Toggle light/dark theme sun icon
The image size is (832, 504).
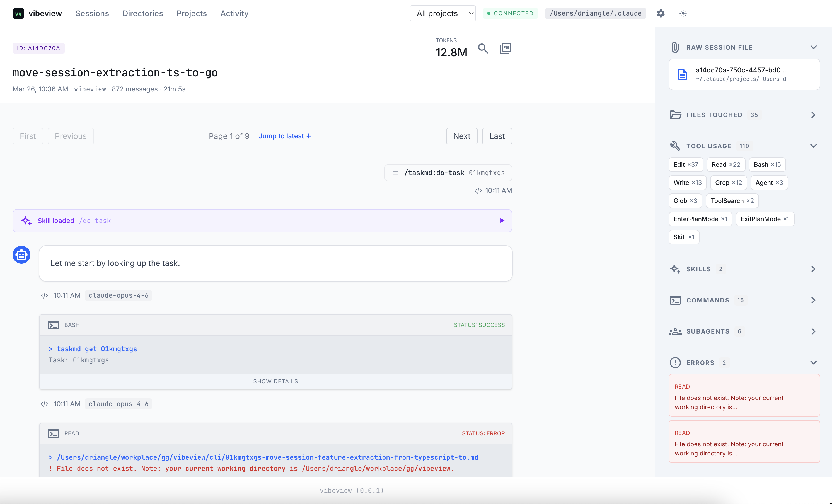[683, 13]
